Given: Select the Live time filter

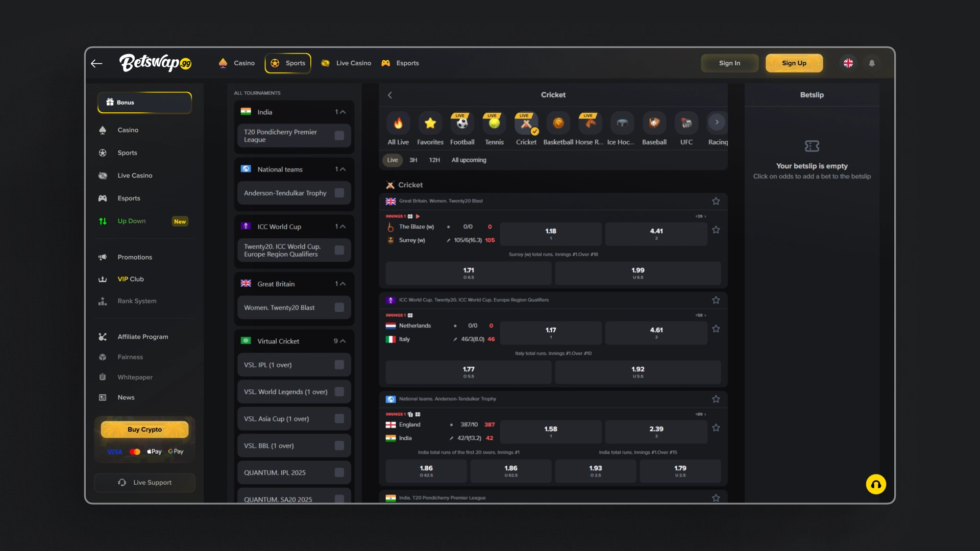Looking at the screenshot, I should tap(393, 160).
